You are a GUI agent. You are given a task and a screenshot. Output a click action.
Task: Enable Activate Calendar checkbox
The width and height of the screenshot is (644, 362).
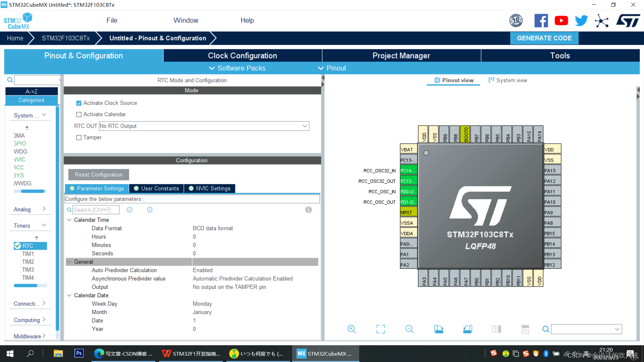tap(79, 114)
